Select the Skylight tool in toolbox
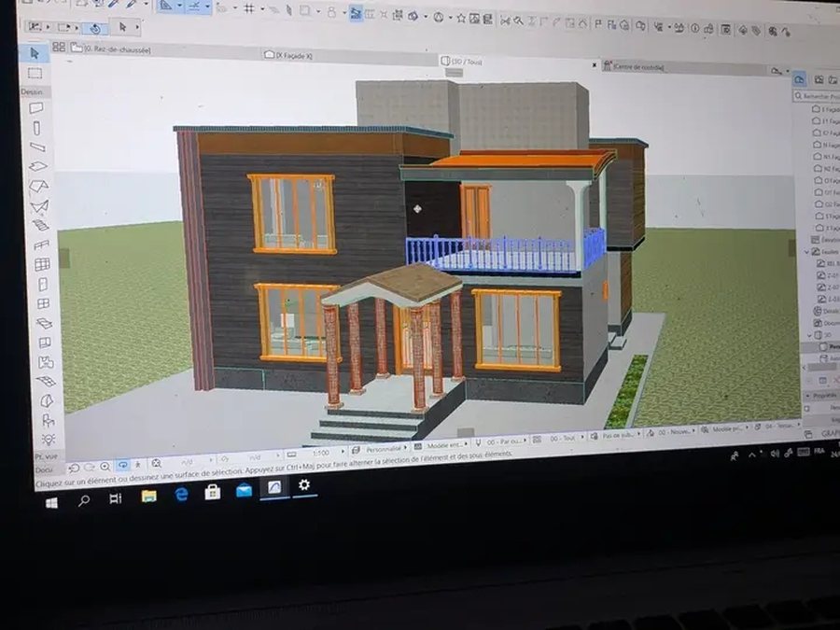 (x=44, y=324)
